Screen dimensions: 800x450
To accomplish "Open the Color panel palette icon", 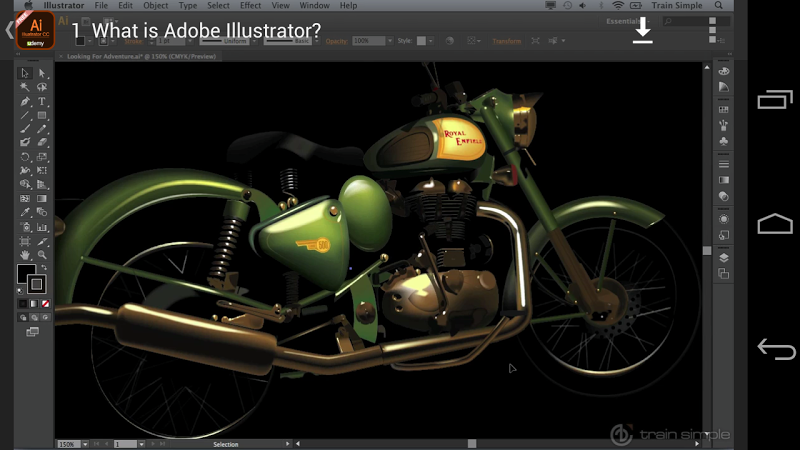I will (723, 71).
